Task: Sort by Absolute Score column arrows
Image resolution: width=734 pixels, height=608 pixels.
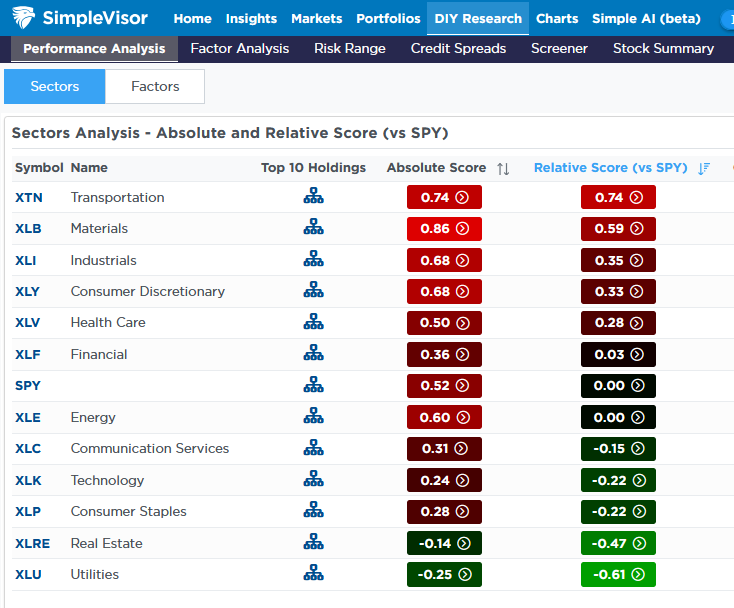Action: tap(502, 169)
